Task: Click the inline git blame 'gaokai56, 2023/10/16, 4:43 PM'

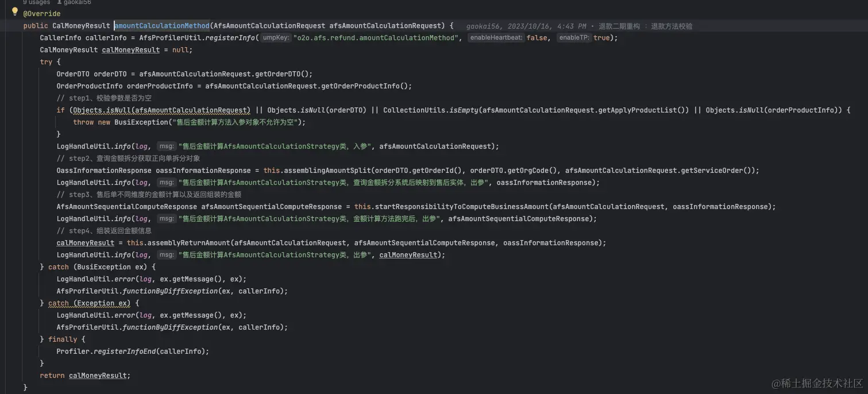Action: point(527,26)
